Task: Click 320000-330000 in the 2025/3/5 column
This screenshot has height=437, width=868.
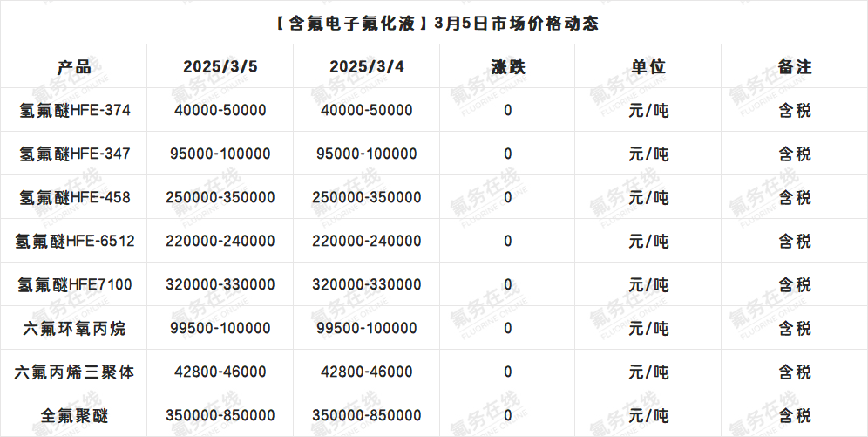Action: point(220,284)
